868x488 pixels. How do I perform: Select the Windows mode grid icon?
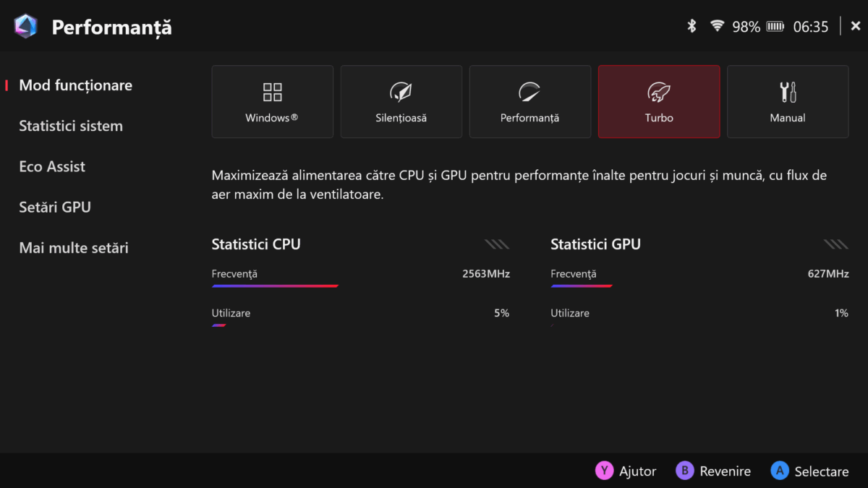coord(272,92)
